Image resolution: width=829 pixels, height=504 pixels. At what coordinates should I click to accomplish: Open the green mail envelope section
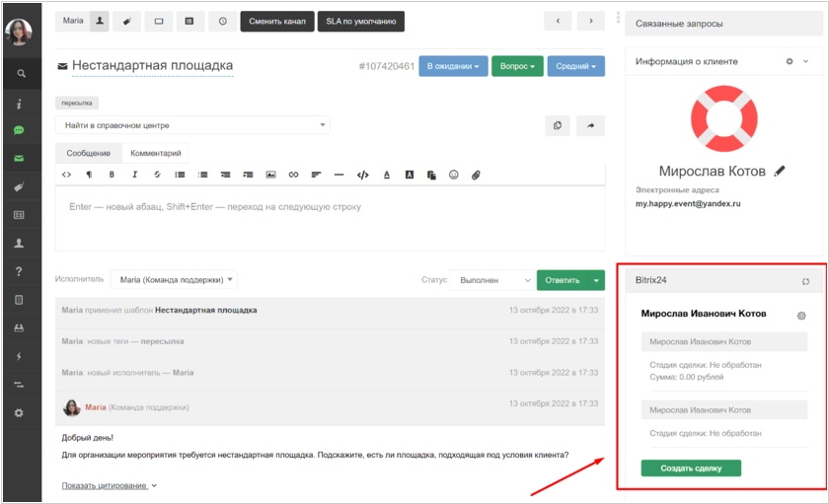coord(19,158)
